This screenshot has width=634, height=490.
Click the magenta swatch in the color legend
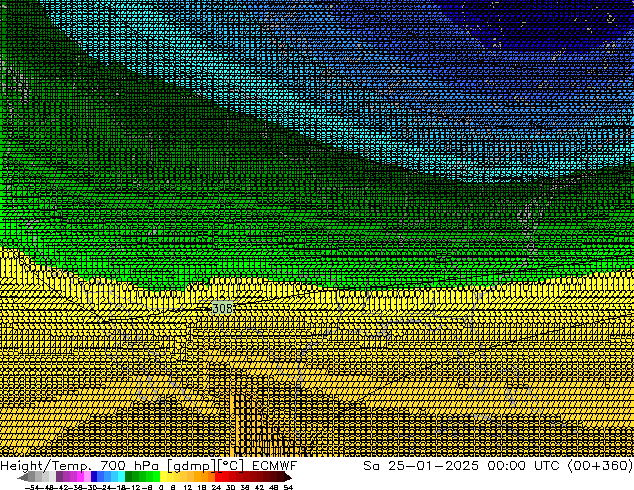pyautogui.click(x=80, y=476)
